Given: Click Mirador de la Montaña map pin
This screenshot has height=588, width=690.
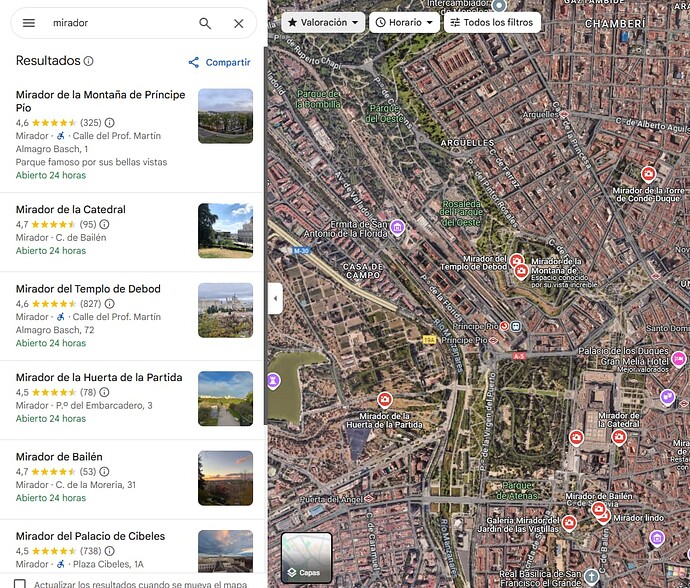Looking at the screenshot, I should tap(521, 272).
